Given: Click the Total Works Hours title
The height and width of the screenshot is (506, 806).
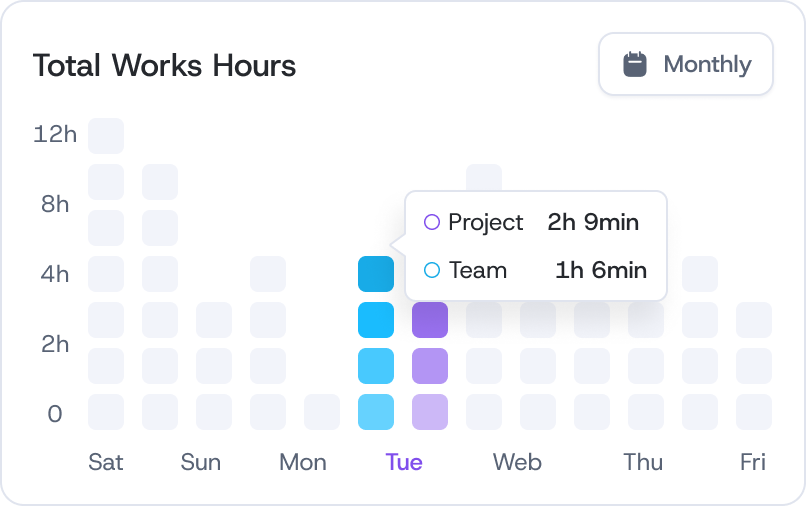Looking at the screenshot, I should coord(164,66).
